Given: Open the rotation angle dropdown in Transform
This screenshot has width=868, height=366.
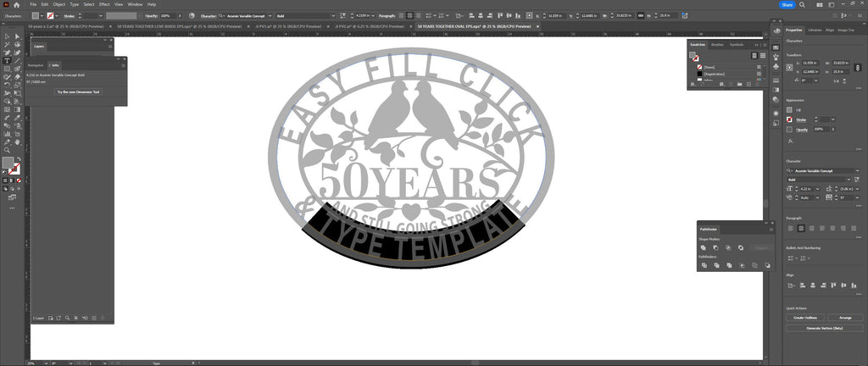Looking at the screenshot, I should pos(816,80).
